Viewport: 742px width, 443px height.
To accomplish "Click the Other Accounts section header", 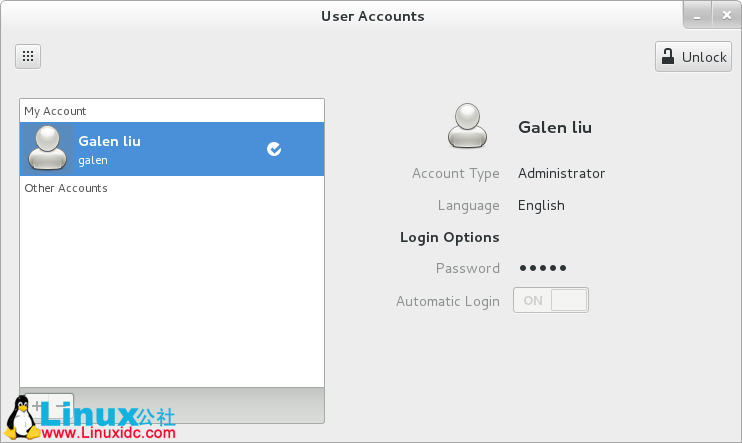I will (66, 188).
